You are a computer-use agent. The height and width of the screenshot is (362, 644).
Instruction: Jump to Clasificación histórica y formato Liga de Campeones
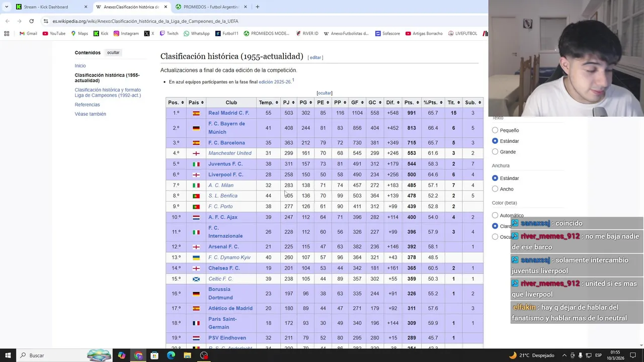tap(108, 93)
